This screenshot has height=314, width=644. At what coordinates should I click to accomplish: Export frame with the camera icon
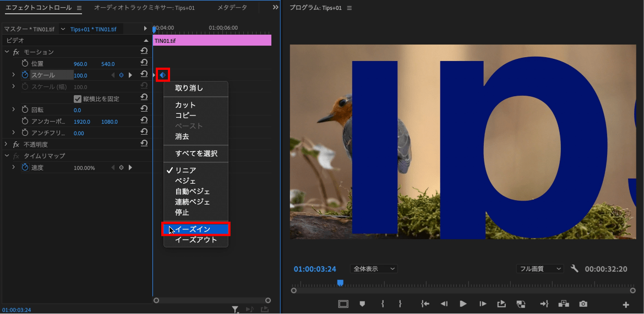[583, 304]
